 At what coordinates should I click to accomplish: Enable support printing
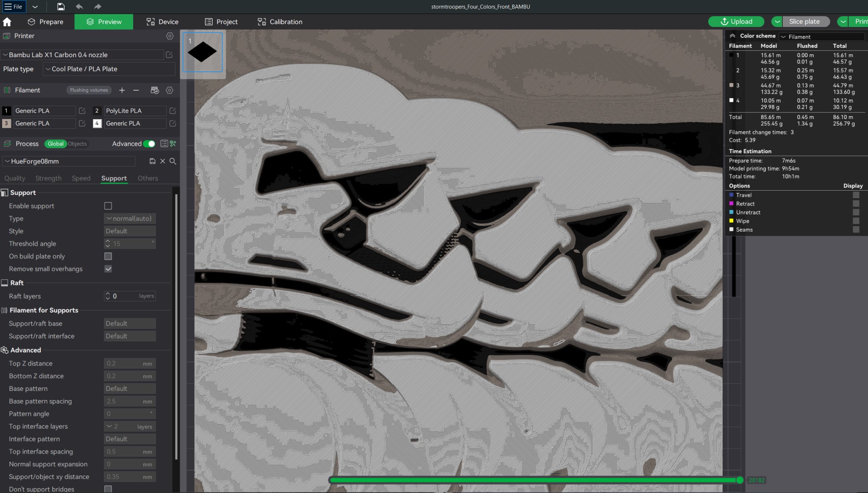[108, 206]
